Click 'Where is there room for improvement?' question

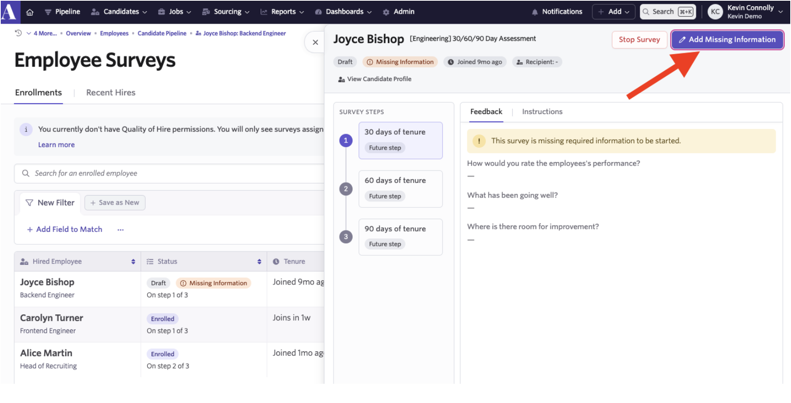533,227
